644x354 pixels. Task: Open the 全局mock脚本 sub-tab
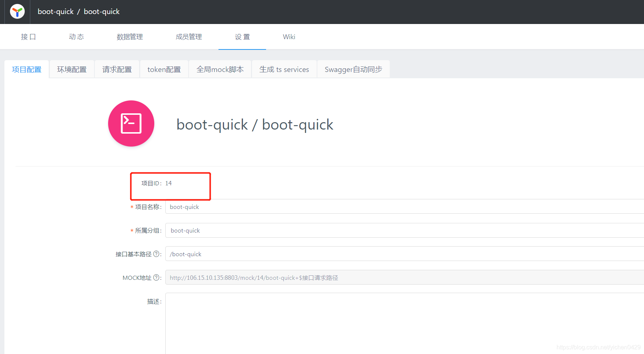click(220, 69)
